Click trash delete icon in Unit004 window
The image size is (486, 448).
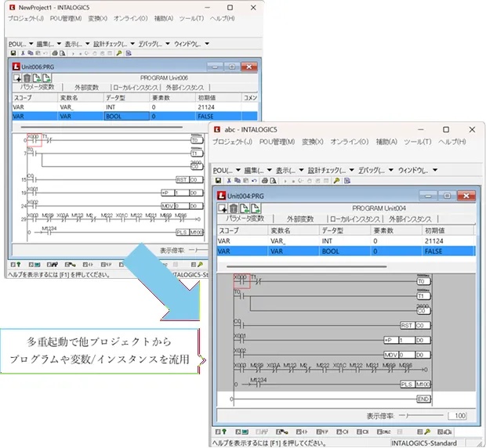233,208
